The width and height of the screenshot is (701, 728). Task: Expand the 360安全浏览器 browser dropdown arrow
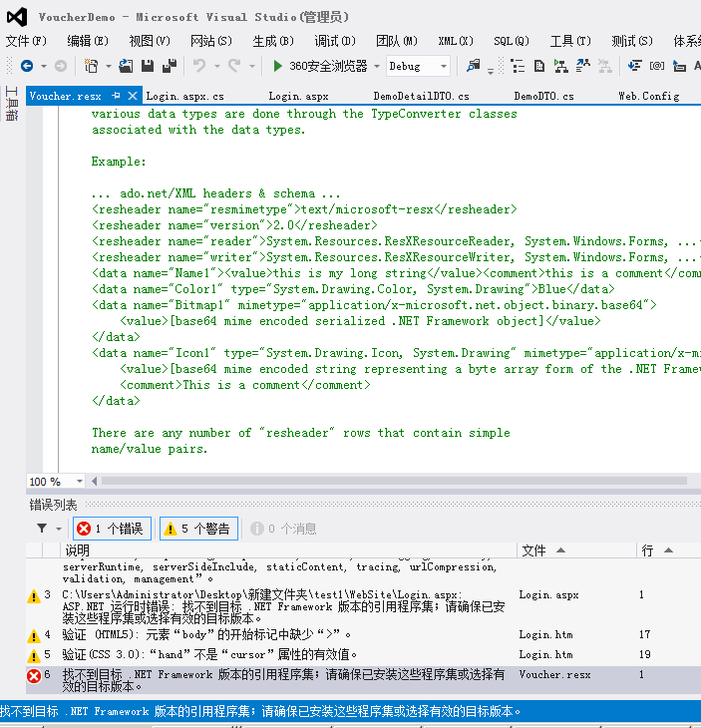pyautogui.click(x=377, y=66)
